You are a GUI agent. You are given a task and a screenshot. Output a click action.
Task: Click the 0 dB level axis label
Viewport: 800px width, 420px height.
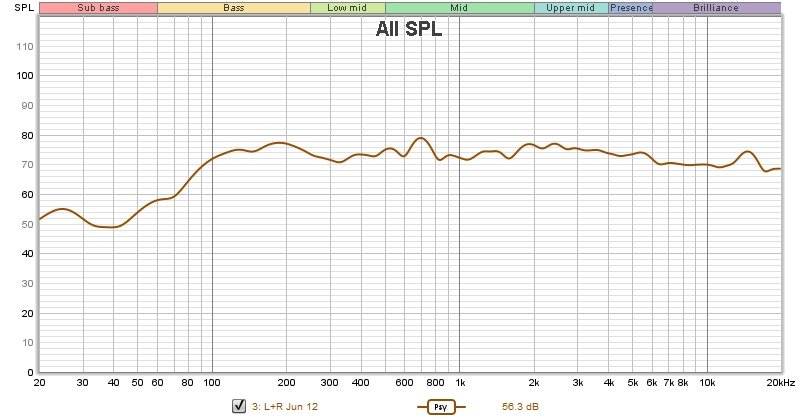pyautogui.click(x=30, y=372)
